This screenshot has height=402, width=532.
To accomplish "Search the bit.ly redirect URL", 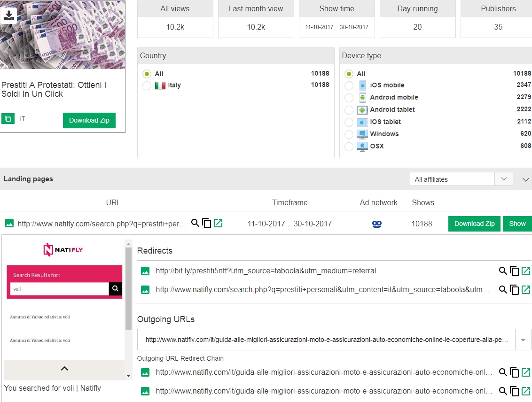I will tap(503, 271).
